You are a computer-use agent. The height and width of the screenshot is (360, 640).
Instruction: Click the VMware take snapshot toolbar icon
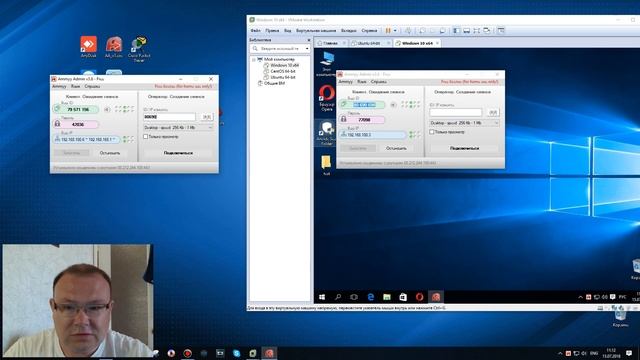click(x=422, y=31)
